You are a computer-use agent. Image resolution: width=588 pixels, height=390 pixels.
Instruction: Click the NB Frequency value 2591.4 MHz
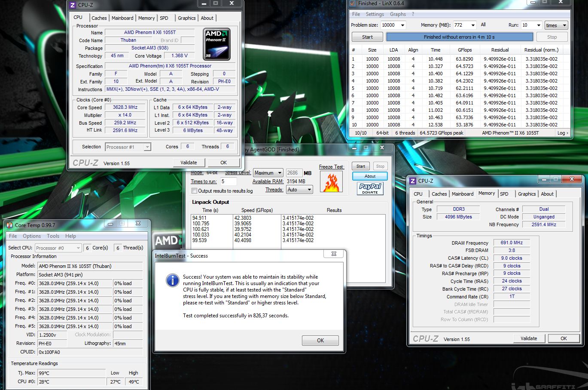pyautogui.click(x=543, y=224)
